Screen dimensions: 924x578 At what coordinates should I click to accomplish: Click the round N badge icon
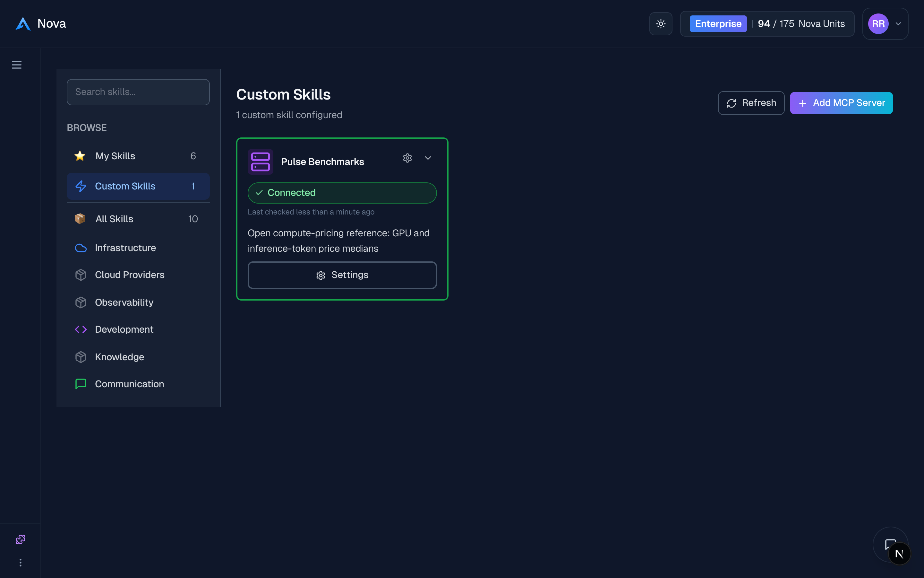(x=900, y=554)
